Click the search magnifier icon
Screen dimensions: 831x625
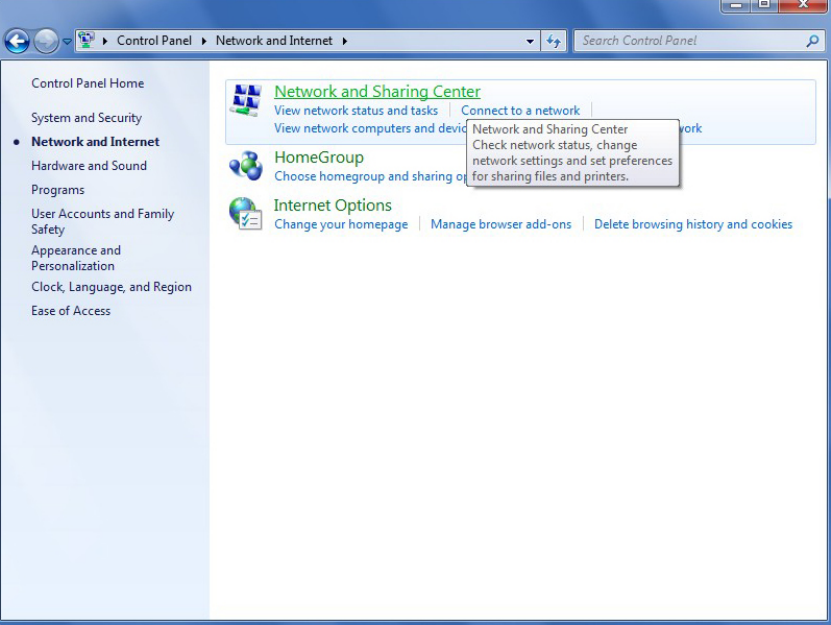tap(812, 41)
